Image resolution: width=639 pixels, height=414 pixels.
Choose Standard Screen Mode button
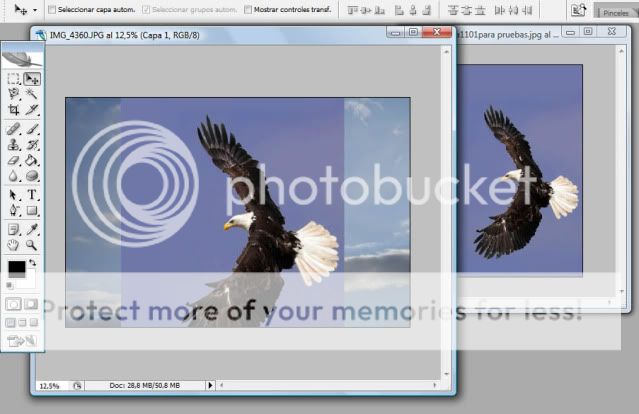click(10, 323)
